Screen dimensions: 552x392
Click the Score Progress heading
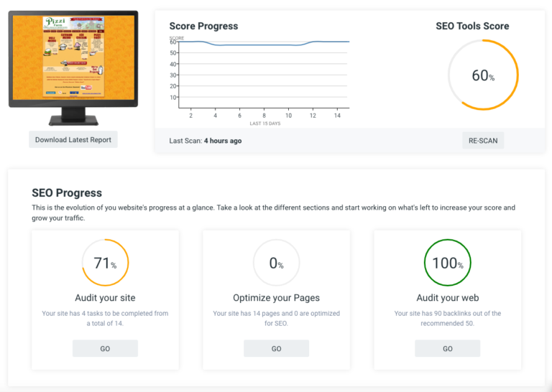click(203, 26)
